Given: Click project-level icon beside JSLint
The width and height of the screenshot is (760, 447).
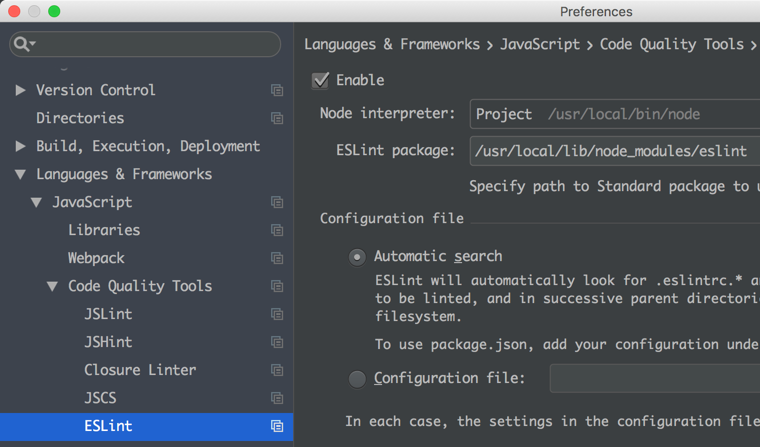Looking at the screenshot, I should [x=277, y=314].
